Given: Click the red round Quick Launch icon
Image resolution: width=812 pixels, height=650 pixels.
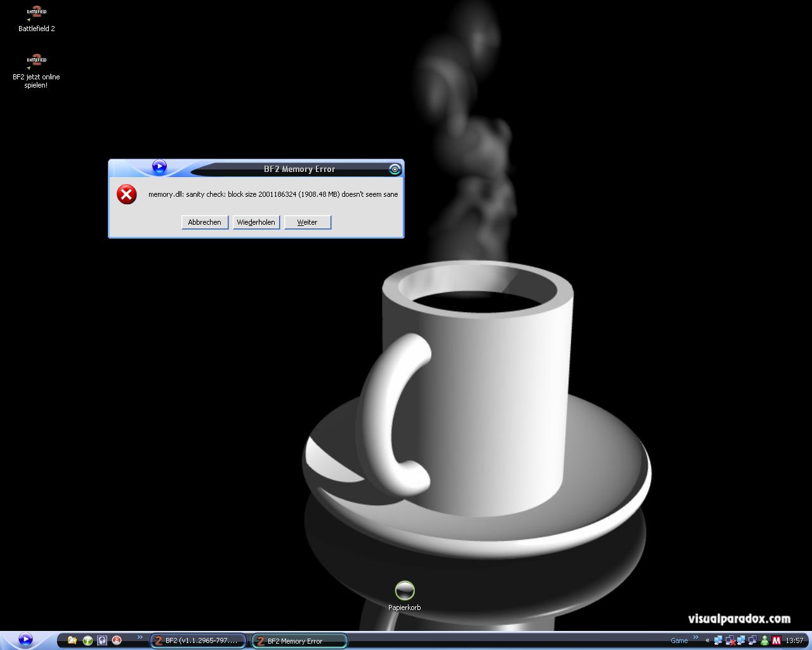Looking at the screenshot, I should 117,640.
